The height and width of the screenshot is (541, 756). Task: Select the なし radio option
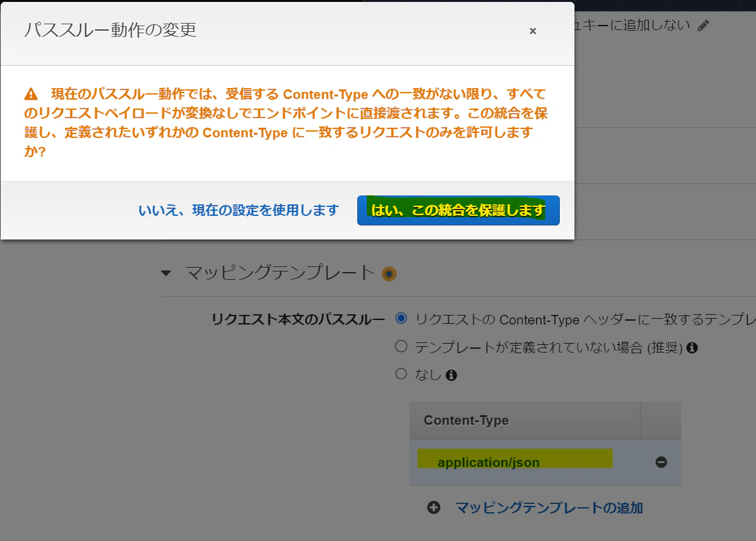pyautogui.click(x=401, y=374)
